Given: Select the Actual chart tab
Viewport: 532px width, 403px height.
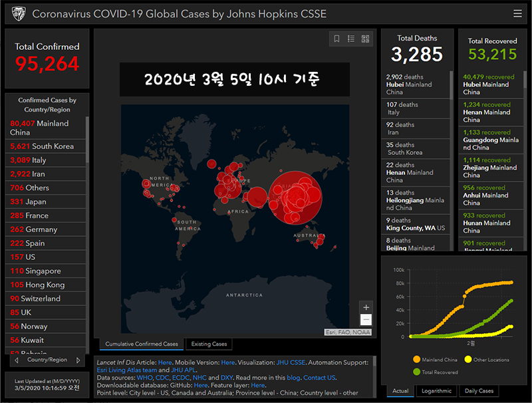Looking at the screenshot, I should (400, 391).
